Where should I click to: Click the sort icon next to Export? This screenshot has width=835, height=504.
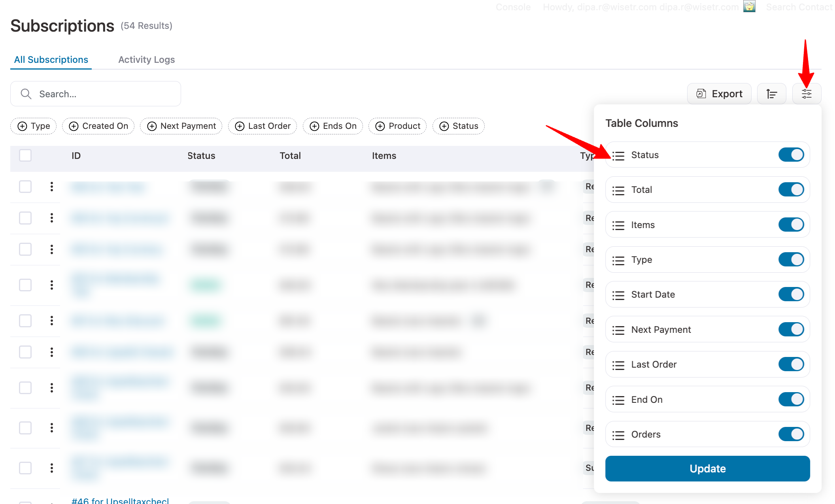(x=771, y=94)
